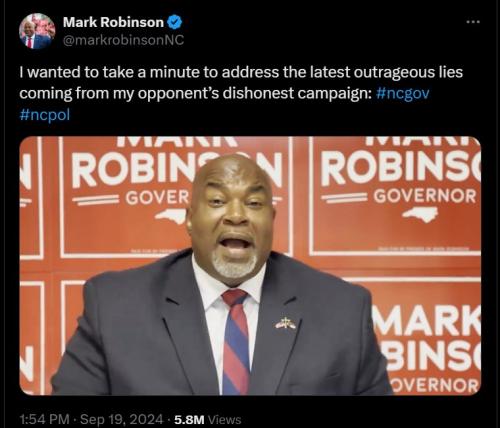500x428 pixels.
Task: Click the red and blue striped tie
Action: tap(236, 342)
